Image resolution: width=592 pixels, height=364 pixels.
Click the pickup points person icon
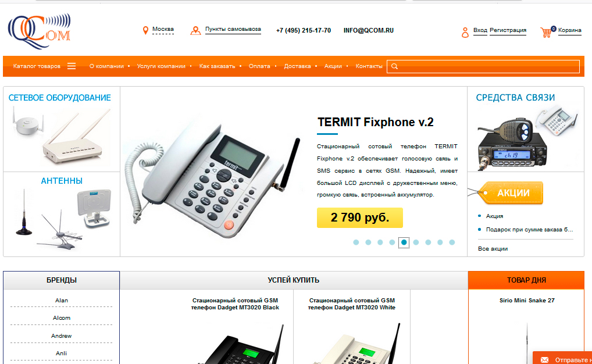(195, 31)
